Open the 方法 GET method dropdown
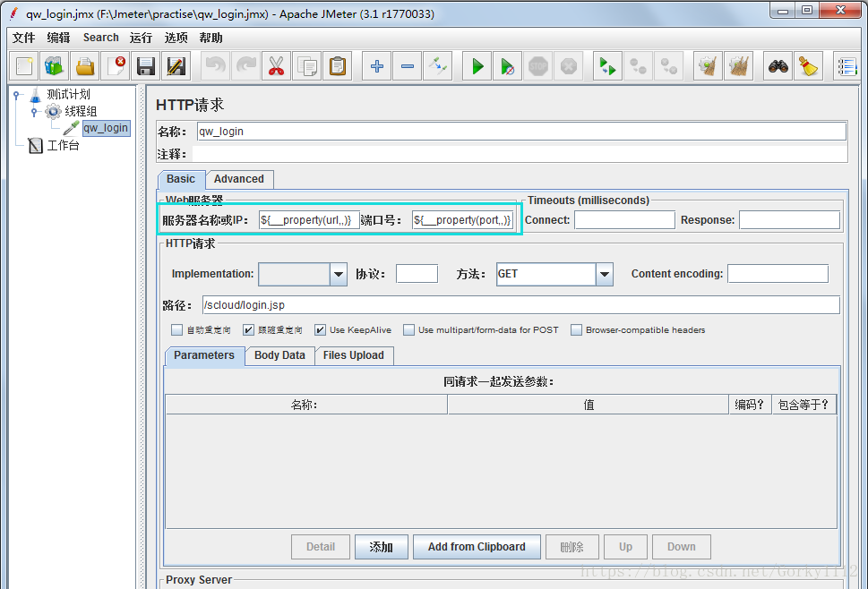The width and height of the screenshot is (868, 589). 605,274
